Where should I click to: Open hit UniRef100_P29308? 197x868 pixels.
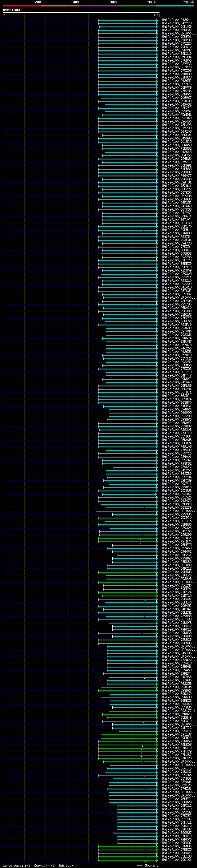tap(177, 430)
